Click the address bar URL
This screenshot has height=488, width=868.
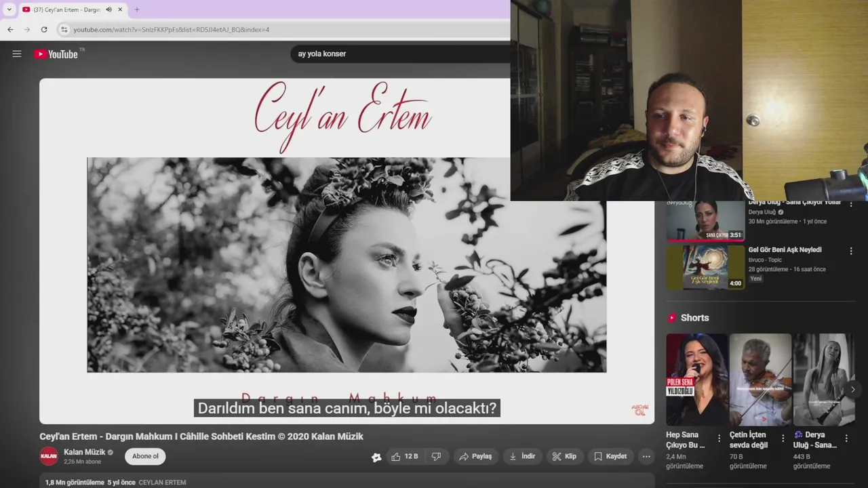(172, 29)
